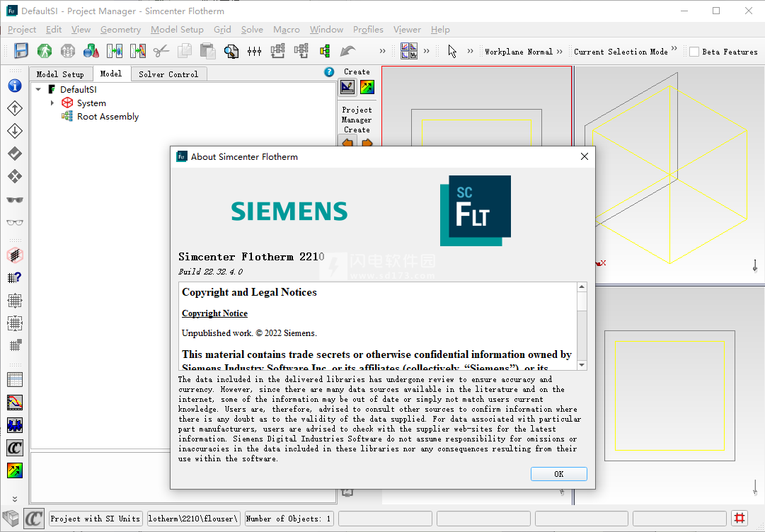Click the 3D boxes icon in status bar
Viewport: 765px width, 532px height.
click(11, 519)
